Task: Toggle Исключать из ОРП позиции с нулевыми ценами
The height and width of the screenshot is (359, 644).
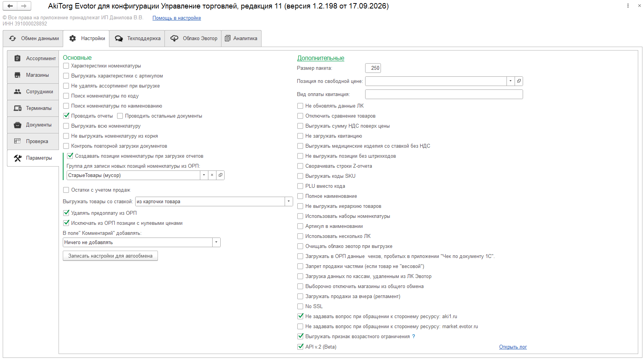Action: point(66,223)
